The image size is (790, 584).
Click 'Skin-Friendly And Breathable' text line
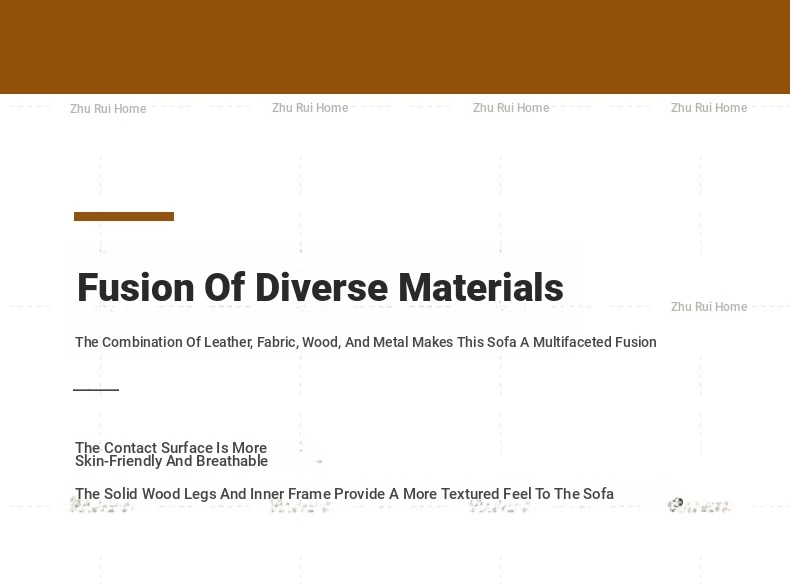tap(171, 462)
